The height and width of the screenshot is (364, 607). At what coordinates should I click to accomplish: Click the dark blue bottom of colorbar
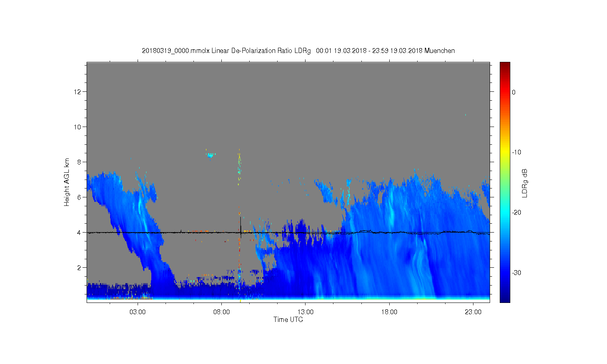(505, 299)
